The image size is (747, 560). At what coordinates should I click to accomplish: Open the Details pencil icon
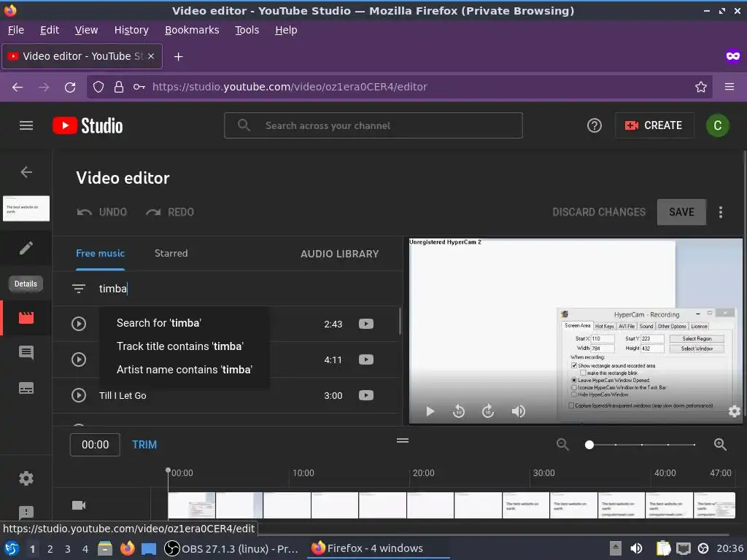pyautogui.click(x=26, y=248)
